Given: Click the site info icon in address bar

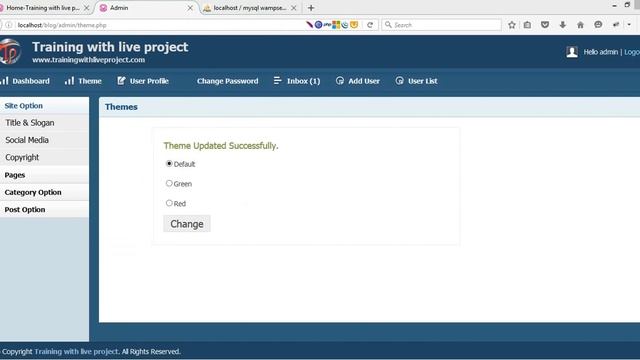Looking at the screenshot, I should point(9,25).
